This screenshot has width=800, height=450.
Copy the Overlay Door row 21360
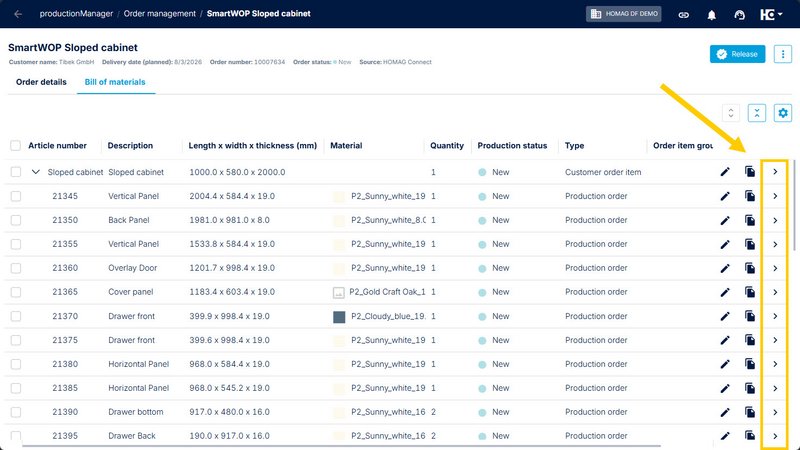[x=749, y=268]
